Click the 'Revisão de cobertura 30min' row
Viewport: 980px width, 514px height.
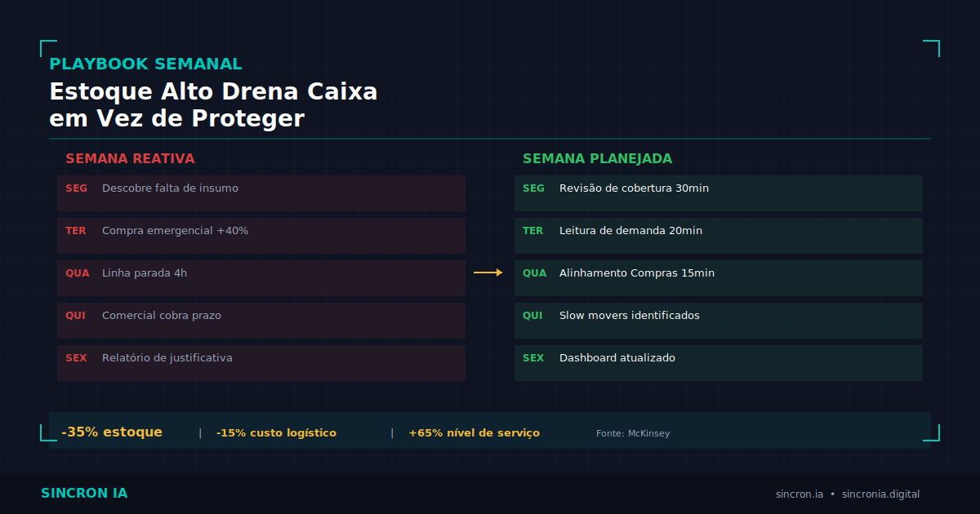click(719, 193)
